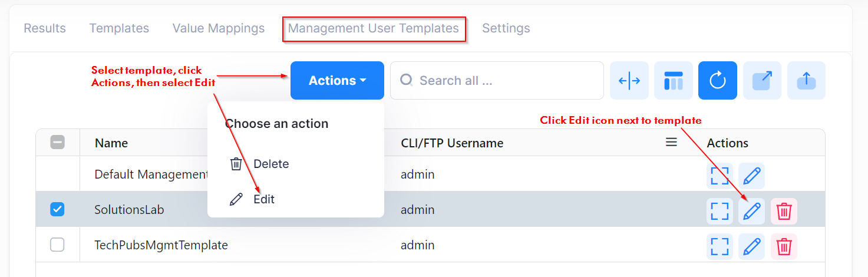Click the upload/import toolbar icon
This screenshot has height=277, width=868.
(806, 81)
